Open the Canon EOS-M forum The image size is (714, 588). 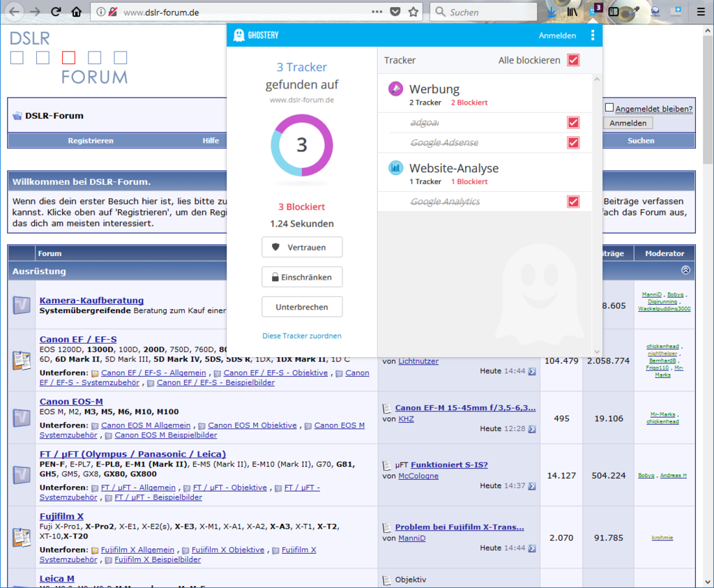[x=71, y=401]
